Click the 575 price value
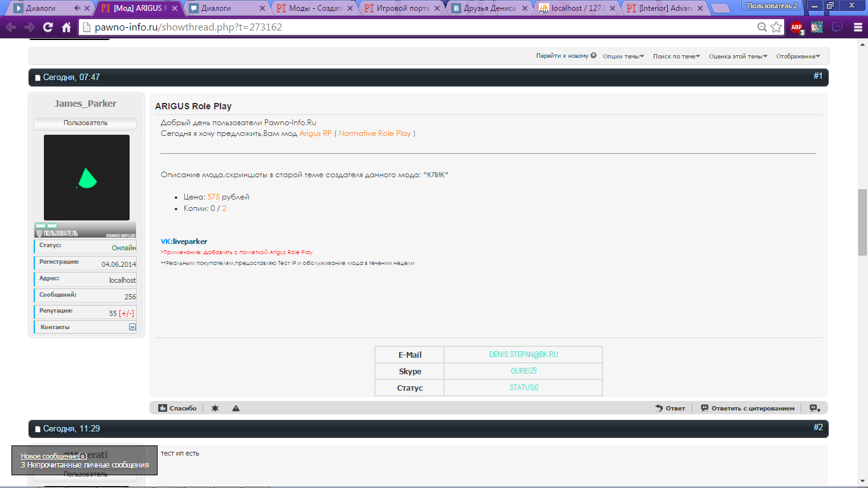The image size is (868, 488). pos(214,197)
